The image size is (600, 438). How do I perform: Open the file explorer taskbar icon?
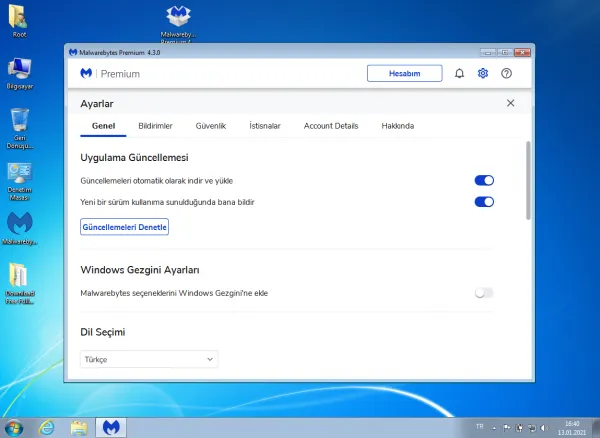pos(79,428)
